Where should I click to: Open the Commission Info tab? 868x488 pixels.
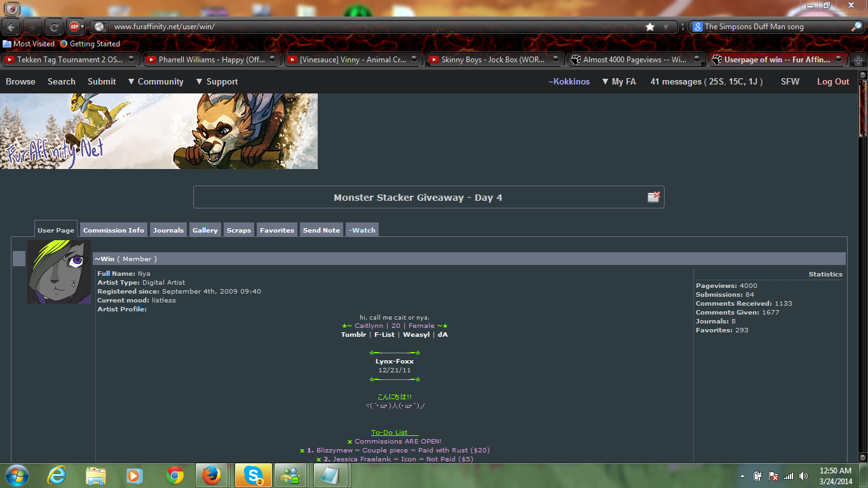[114, 230]
